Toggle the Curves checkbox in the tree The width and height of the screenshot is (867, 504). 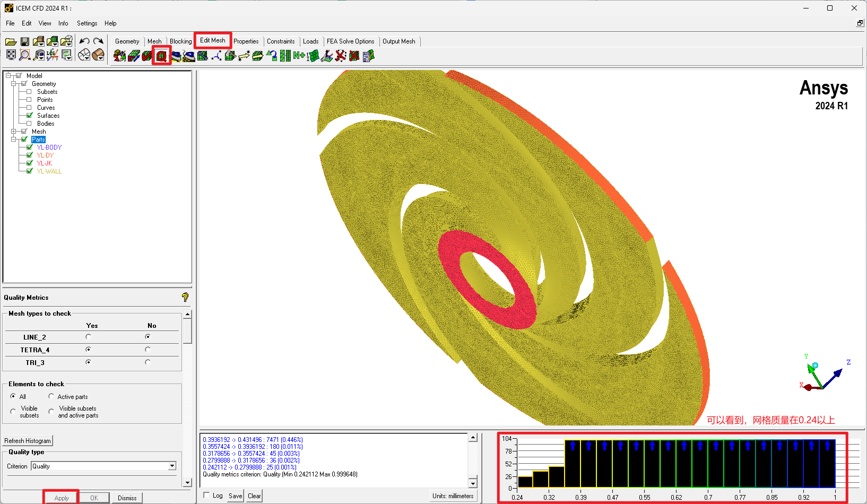click(x=29, y=107)
